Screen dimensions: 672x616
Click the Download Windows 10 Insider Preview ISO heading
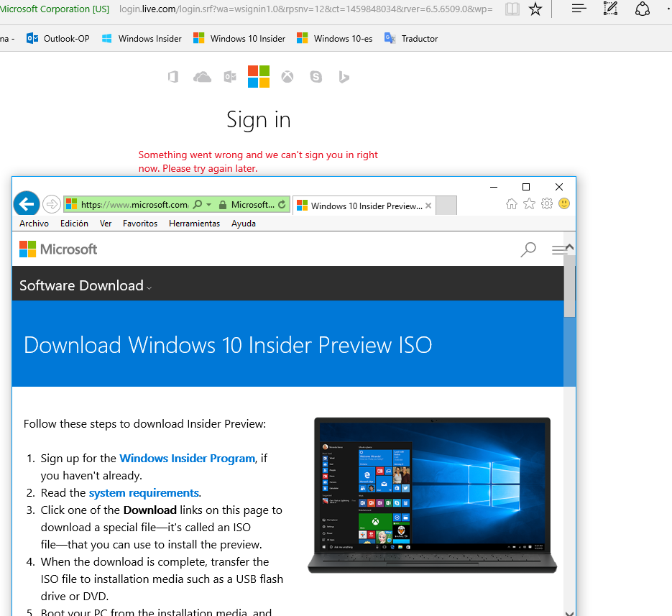(228, 345)
